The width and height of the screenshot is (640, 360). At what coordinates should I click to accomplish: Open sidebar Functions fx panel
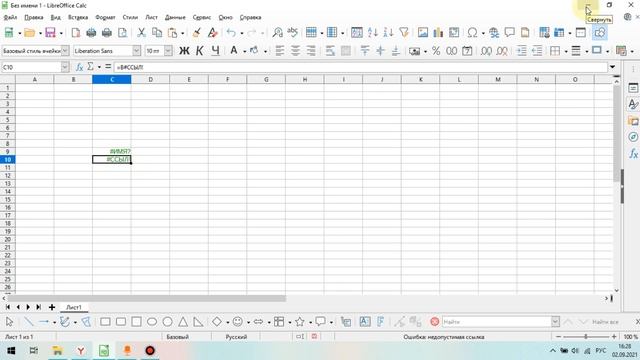[x=633, y=153]
